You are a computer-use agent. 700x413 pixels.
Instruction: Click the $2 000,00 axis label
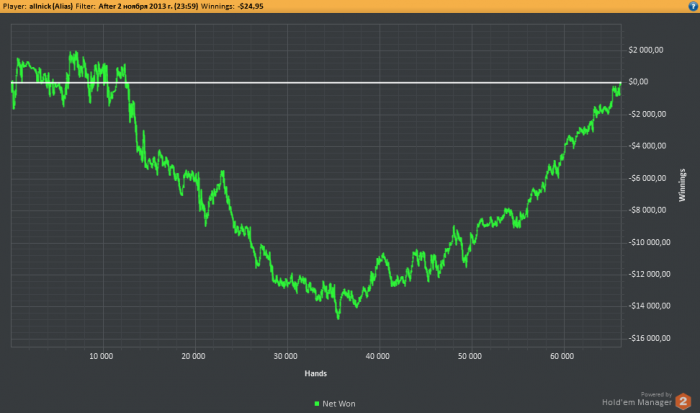pyautogui.click(x=646, y=50)
